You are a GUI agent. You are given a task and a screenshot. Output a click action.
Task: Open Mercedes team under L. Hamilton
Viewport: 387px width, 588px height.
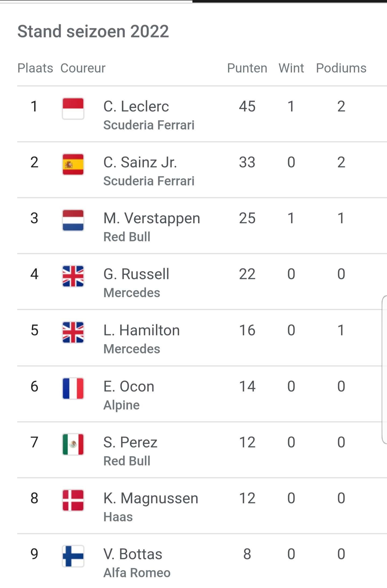pos(132,349)
